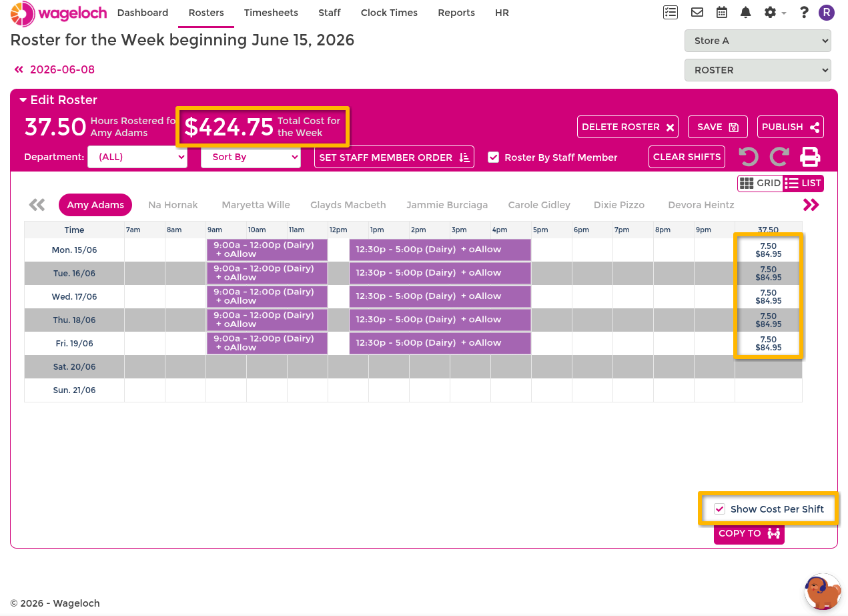The image size is (848, 616).
Task: Select Glayds Macbeth staff tab
Action: pyautogui.click(x=348, y=205)
